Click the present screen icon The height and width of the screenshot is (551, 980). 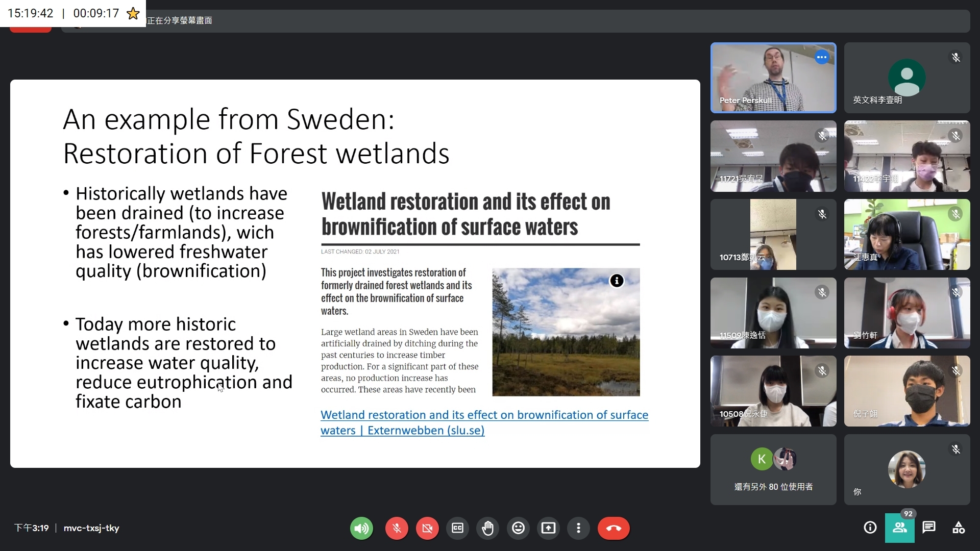(x=548, y=528)
